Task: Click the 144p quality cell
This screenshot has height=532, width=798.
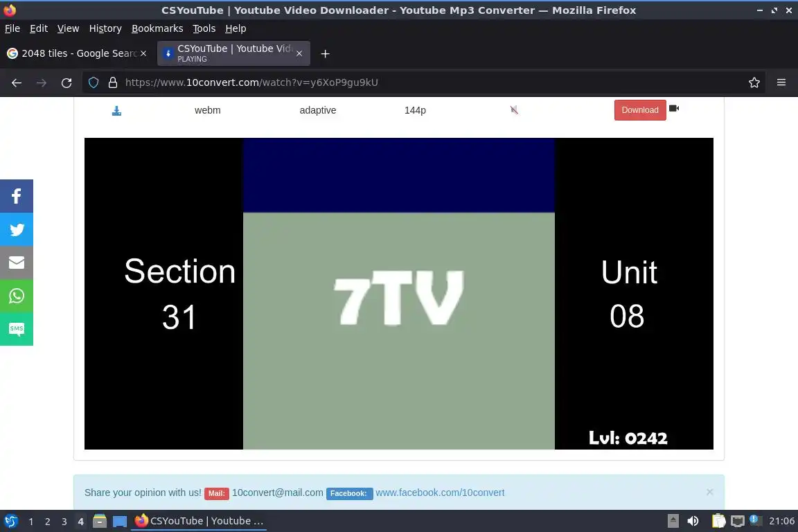Action: pyautogui.click(x=415, y=110)
